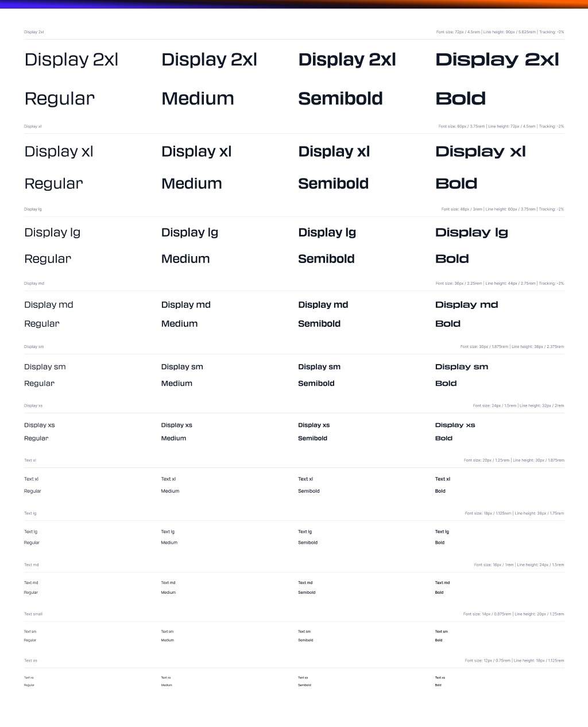Select the regular 'Text md' sample text
The height and width of the screenshot is (727, 588).
[31, 583]
